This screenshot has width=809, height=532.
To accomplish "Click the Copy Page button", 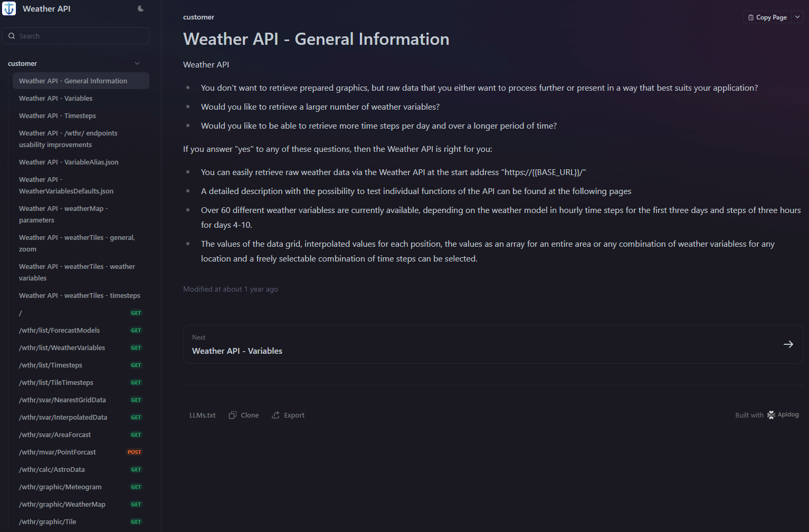I will (x=767, y=17).
